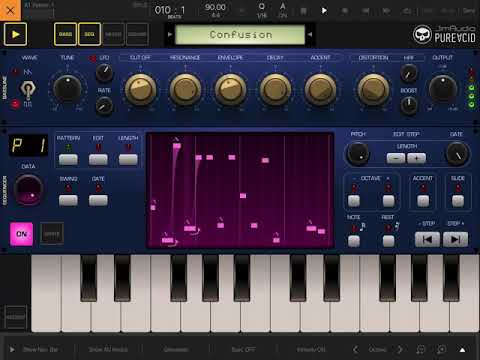Click the octave right arrow in bottom bar
This screenshot has height=360, width=480.
coord(400,349)
